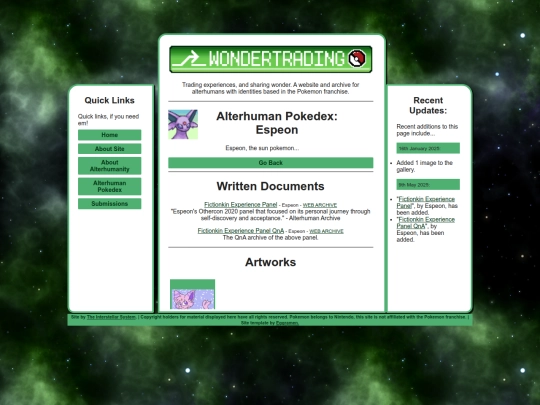540x405 pixels.
Task: Visit The Interstellar System footer link
Action: click(x=111, y=317)
